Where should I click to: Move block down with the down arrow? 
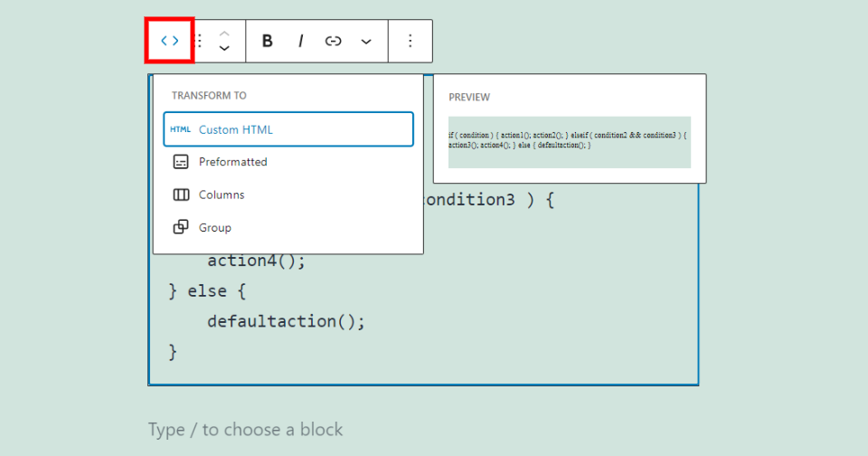(224, 49)
